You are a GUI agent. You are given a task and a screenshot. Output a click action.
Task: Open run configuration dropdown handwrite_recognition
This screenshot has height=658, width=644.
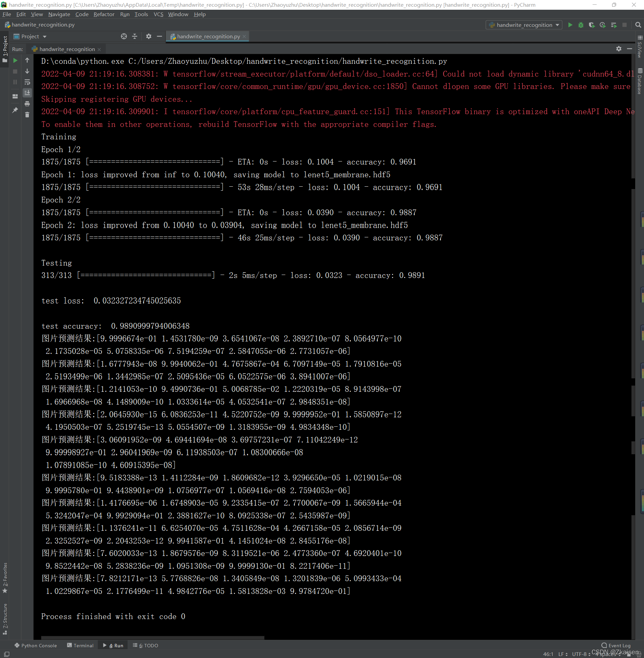[523, 25]
